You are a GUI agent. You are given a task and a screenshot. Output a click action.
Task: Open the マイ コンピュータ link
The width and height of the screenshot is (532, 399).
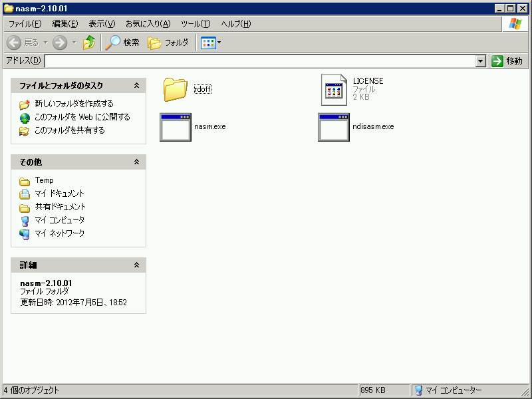(59, 220)
